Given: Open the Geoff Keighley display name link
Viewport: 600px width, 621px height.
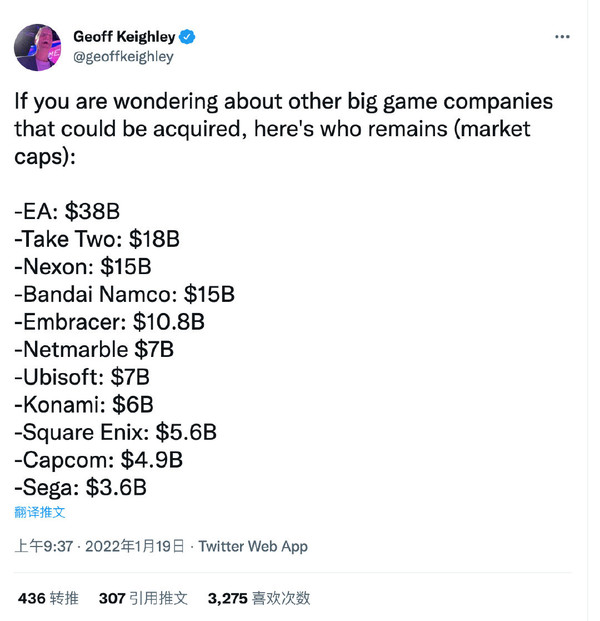Looking at the screenshot, I should [126, 37].
